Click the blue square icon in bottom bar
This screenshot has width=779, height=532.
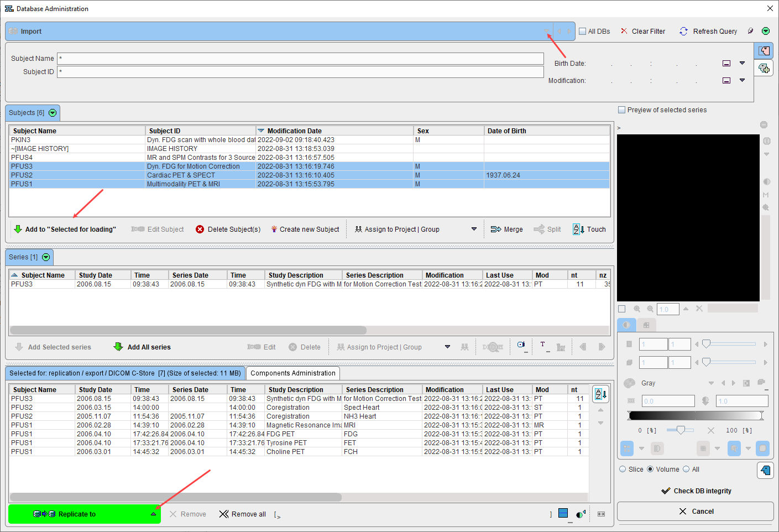coord(563,513)
